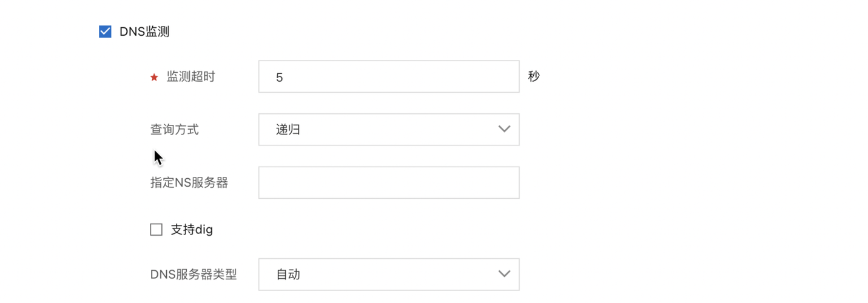Click the value 5 in timeout field
Viewport: 868px width, 303px height.
(279, 78)
